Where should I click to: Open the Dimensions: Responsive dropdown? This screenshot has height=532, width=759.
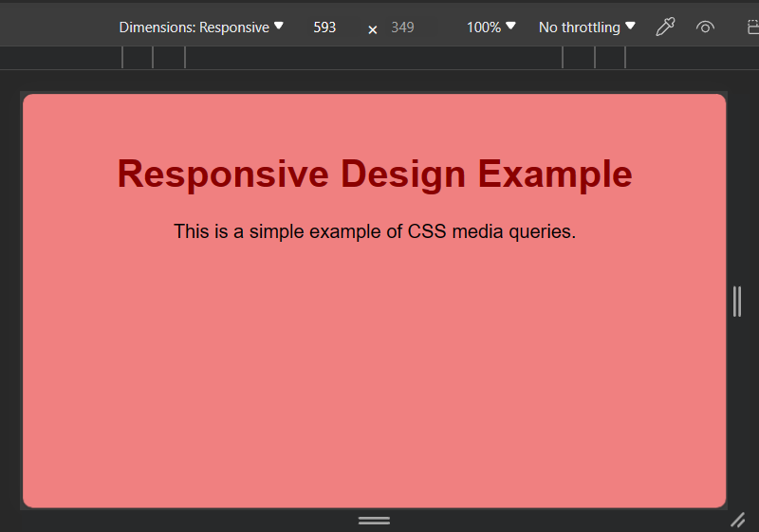pyautogui.click(x=201, y=28)
